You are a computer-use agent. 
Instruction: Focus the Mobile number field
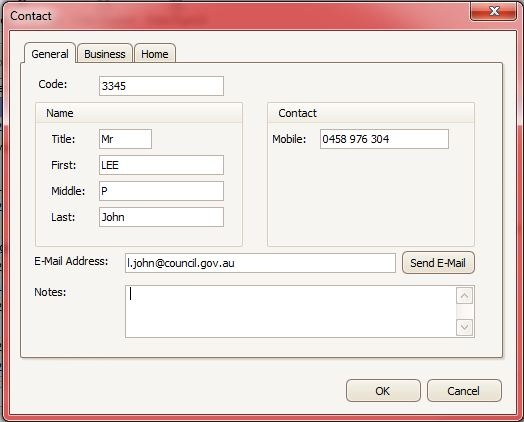point(384,139)
